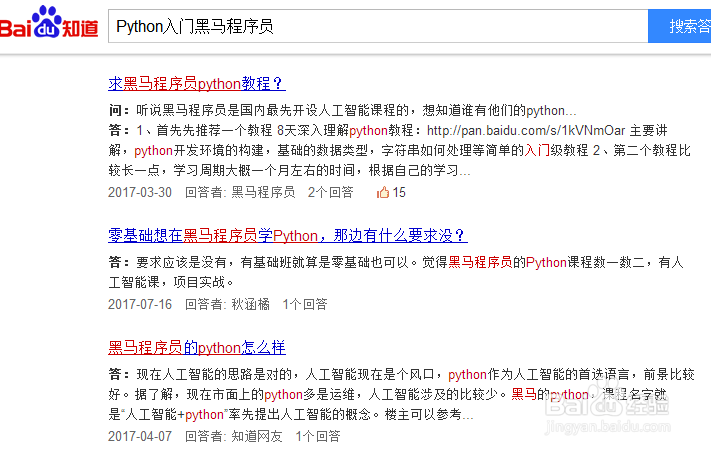The height and width of the screenshot is (452, 711).
Task: Open the result 求黑马程序员python教程？
Action: pyautogui.click(x=196, y=83)
